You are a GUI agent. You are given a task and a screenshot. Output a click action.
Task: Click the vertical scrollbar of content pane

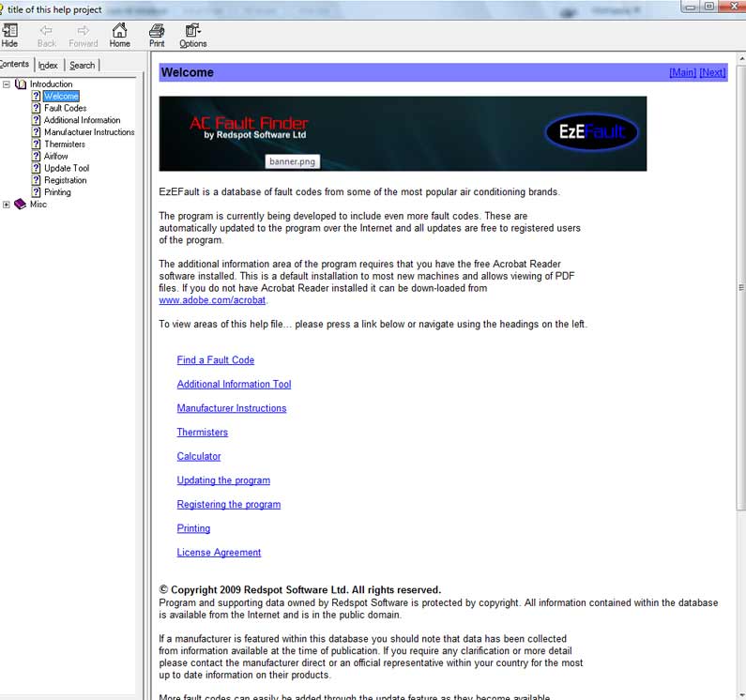(739, 375)
